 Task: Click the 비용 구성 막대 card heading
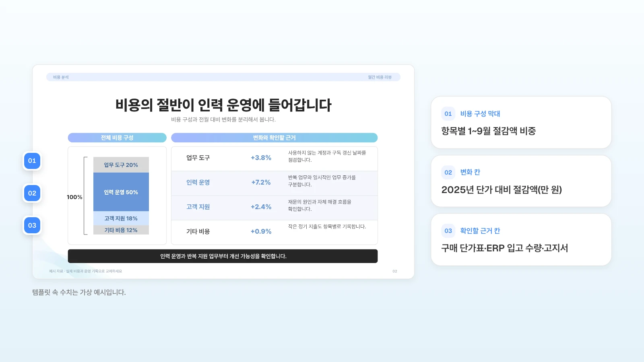click(480, 114)
